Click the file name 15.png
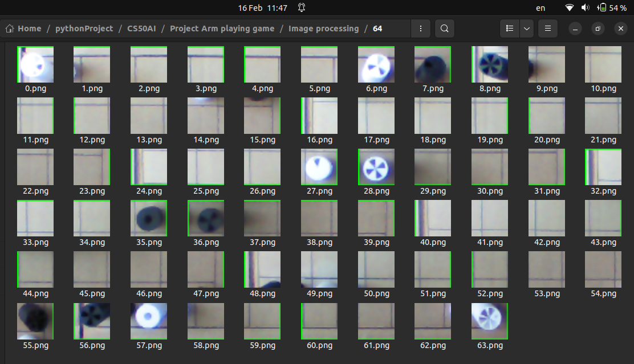Image resolution: width=634 pixels, height=364 pixels. click(x=262, y=140)
